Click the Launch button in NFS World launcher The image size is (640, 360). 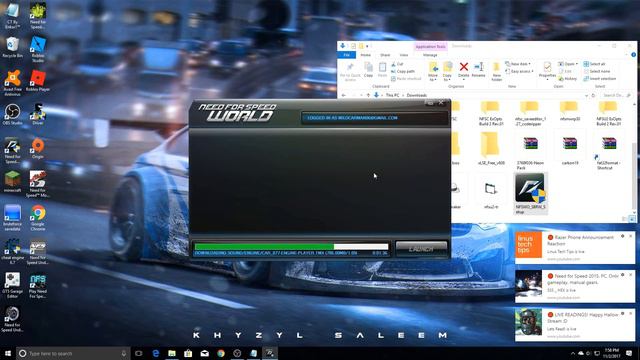421,248
